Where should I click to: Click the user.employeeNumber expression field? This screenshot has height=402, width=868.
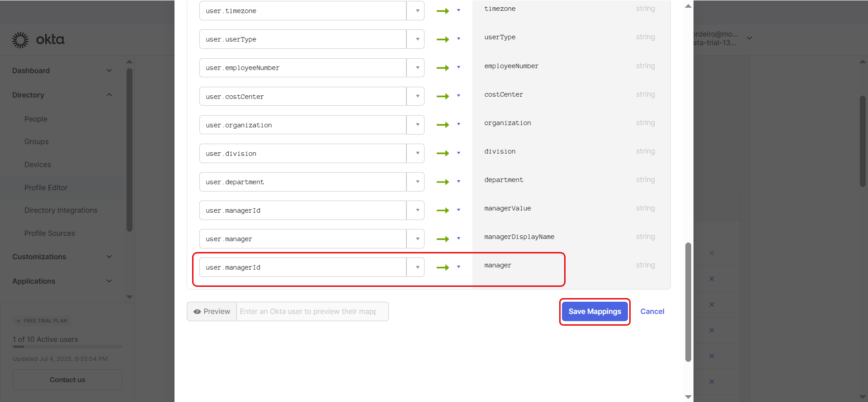tap(303, 68)
